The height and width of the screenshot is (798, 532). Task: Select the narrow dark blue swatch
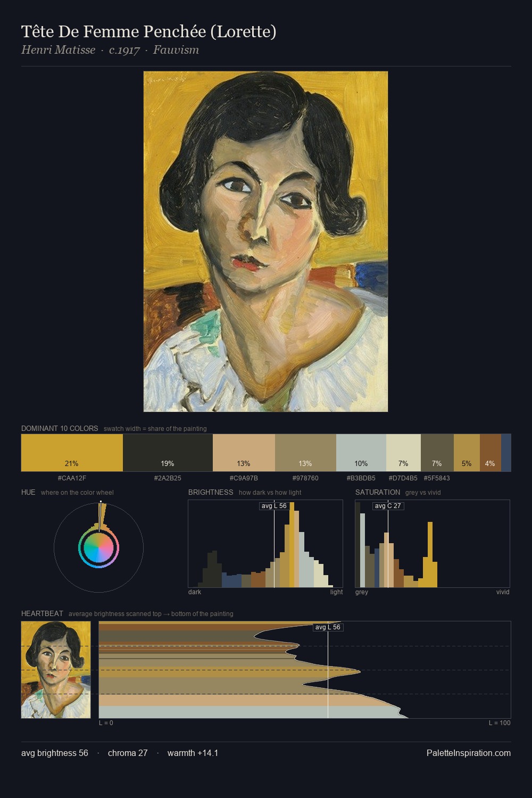[x=506, y=453]
